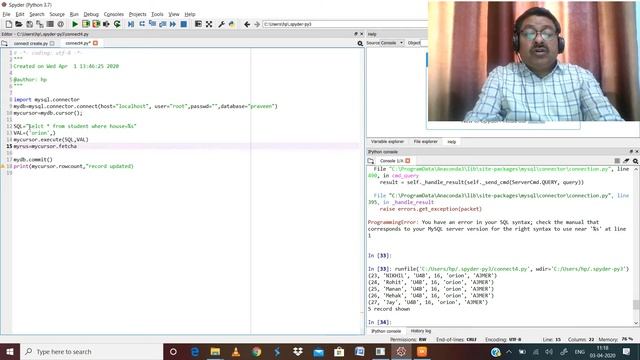Toggle fullscreen mode icon
The height and width of the screenshot is (360, 640).
[x=209, y=24]
